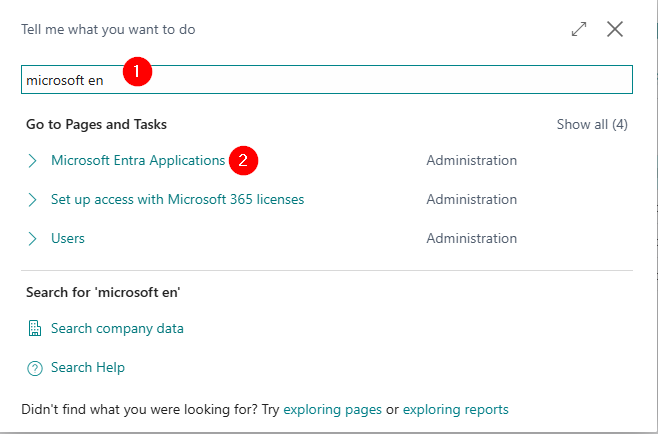Open Microsoft Entra Applications page

[138, 160]
